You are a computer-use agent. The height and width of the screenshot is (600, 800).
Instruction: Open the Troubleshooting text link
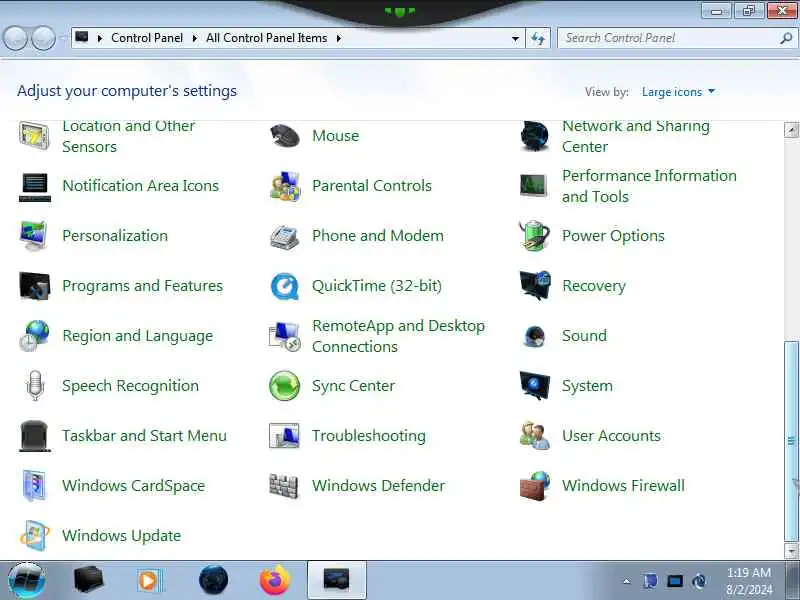click(369, 436)
